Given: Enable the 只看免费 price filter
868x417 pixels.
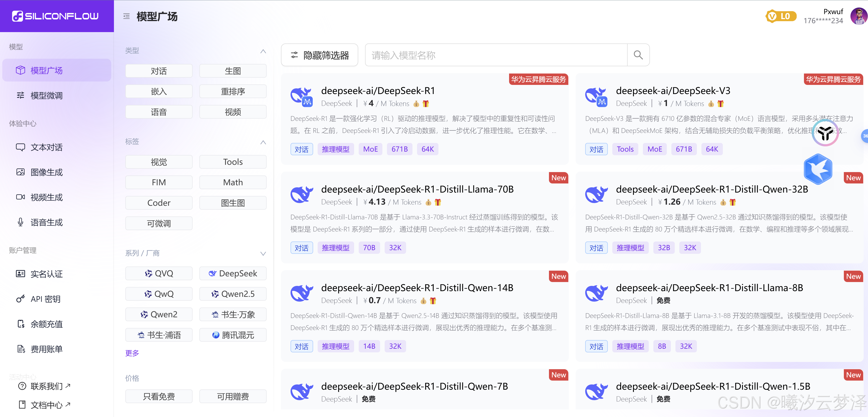Looking at the screenshot, I should tap(159, 396).
